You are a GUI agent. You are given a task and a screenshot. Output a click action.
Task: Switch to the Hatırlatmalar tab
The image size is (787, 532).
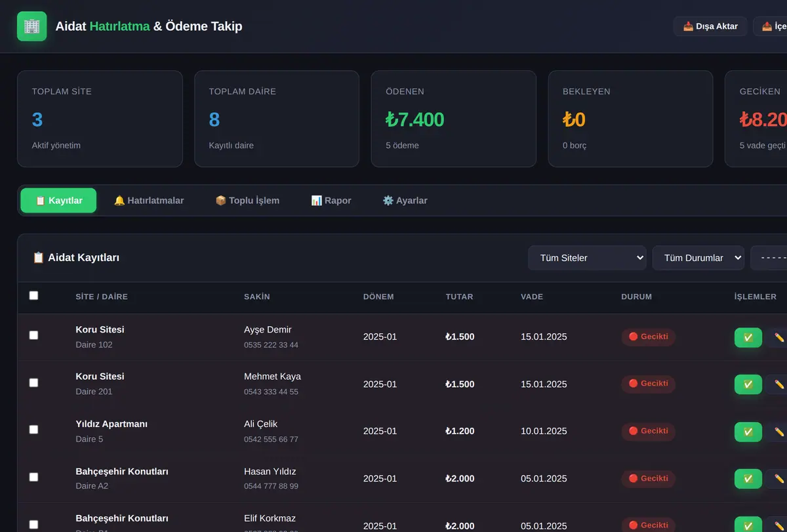149,201
